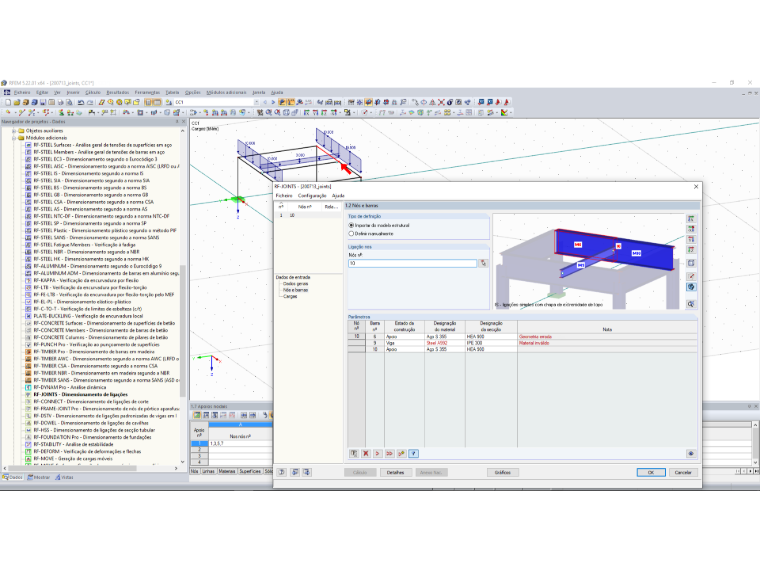The image size is (760, 570).
Task: Collapse Módulos adicionais tree node
Action: [14, 138]
